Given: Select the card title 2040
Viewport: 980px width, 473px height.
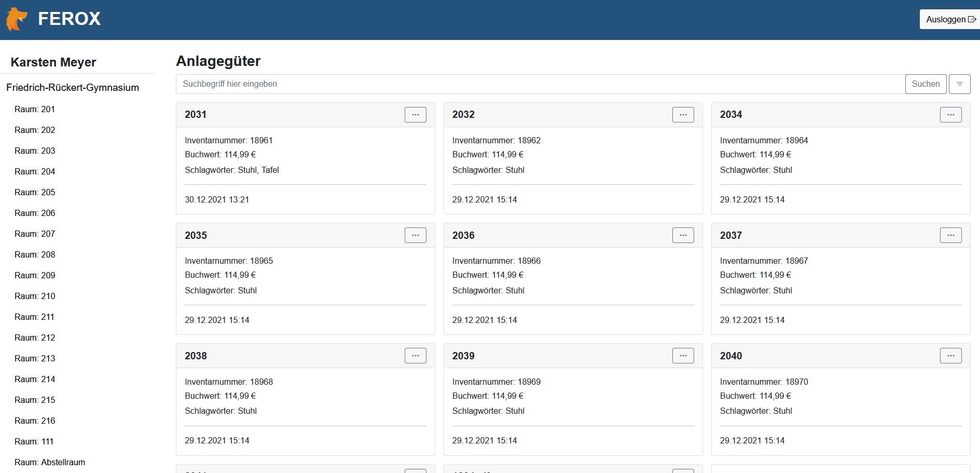Looking at the screenshot, I should 731,356.
